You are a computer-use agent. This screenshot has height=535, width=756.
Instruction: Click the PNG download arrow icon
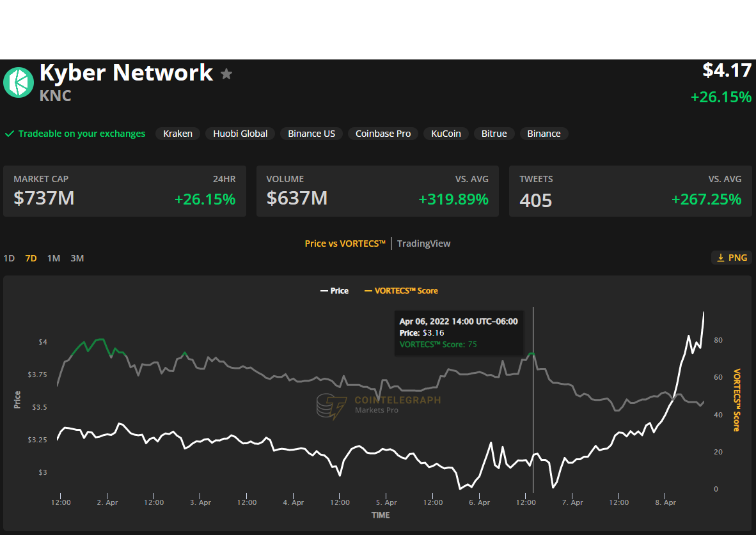(721, 258)
